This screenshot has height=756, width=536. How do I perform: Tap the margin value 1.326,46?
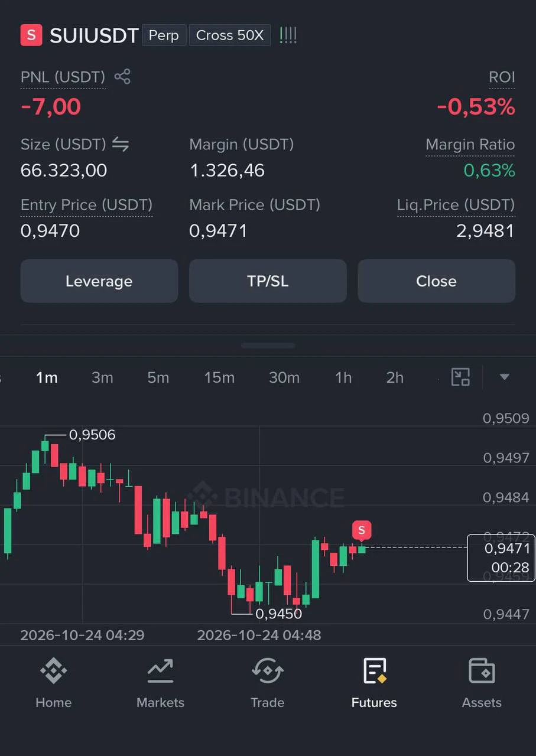coord(227,171)
